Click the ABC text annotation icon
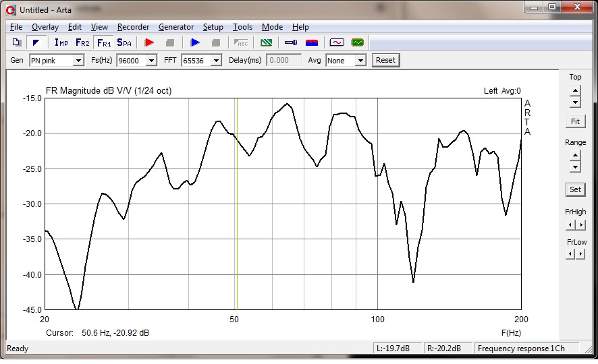 [x=241, y=42]
